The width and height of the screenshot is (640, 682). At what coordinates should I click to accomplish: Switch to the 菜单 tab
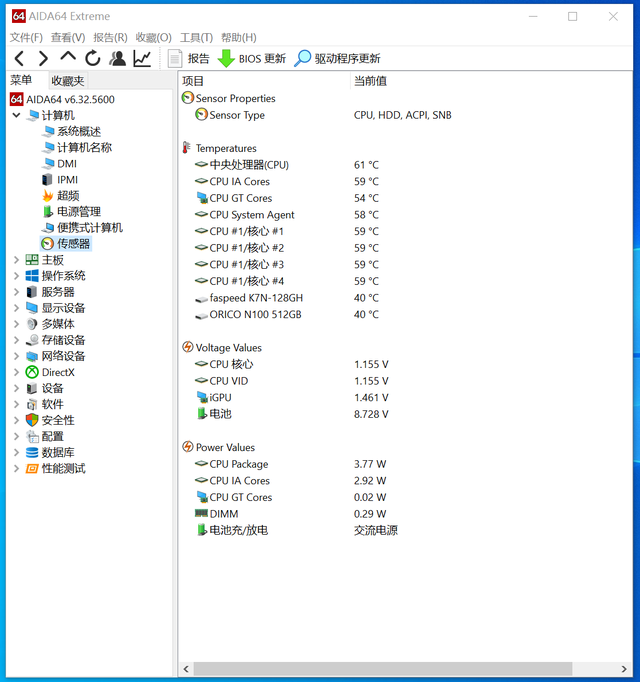tap(21, 80)
